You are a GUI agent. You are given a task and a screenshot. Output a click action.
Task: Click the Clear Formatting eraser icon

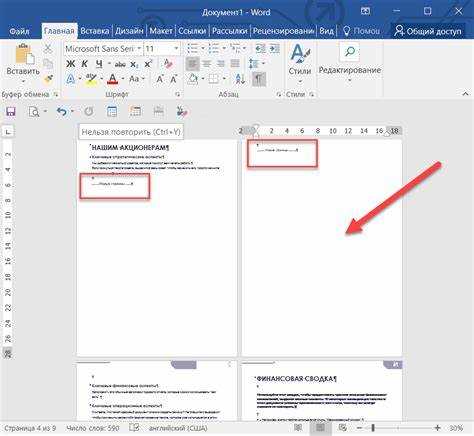(x=168, y=64)
